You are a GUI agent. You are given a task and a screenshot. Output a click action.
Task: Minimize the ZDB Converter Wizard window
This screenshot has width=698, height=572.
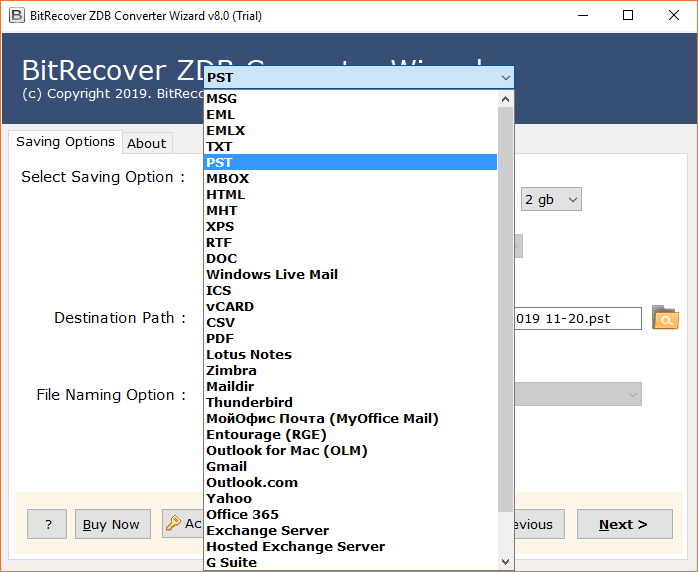(583, 16)
